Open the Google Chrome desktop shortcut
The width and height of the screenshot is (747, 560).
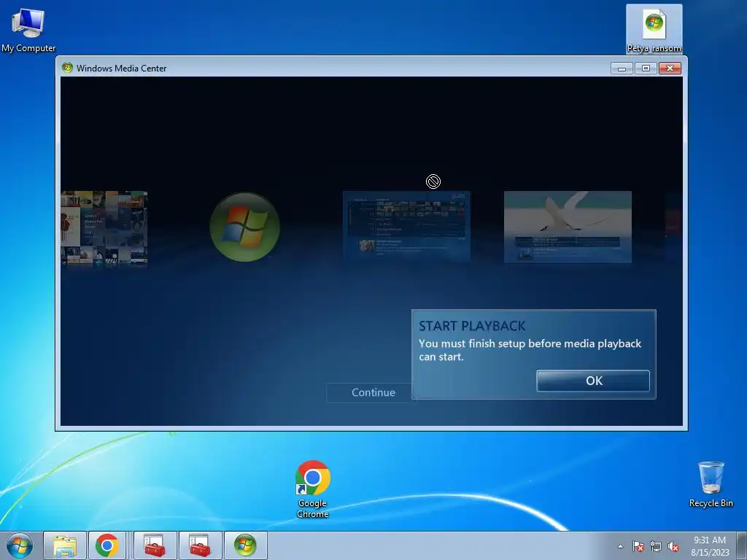[x=312, y=489]
